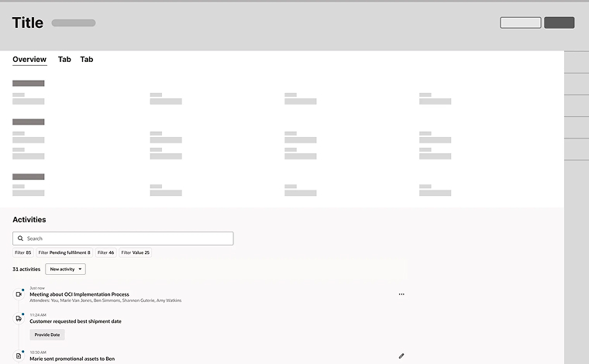Click the light secondary button in header
Image resolution: width=589 pixels, height=364 pixels.
[x=521, y=22]
